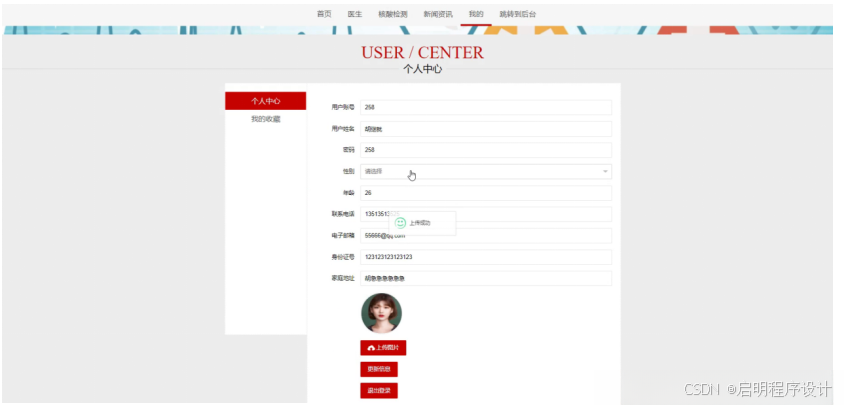The height and width of the screenshot is (405, 844).
Task: Focus the 密码 input field
Action: (x=486, y=150)
